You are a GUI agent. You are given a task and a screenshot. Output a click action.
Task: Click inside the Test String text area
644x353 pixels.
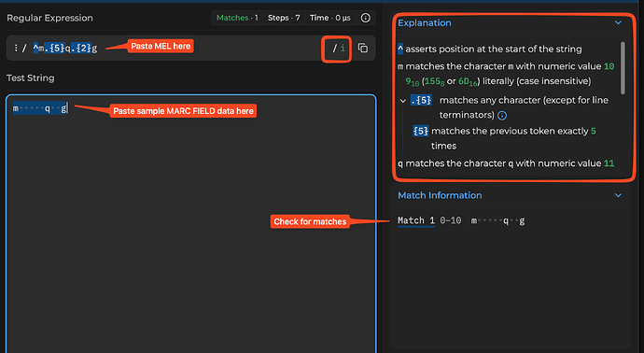[x=191, y=224]
